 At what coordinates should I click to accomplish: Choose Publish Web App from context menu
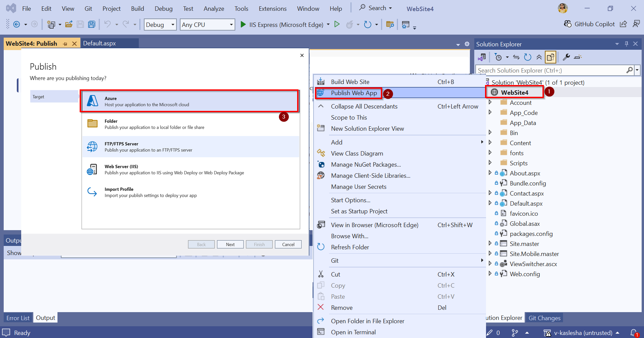point(354,93)
